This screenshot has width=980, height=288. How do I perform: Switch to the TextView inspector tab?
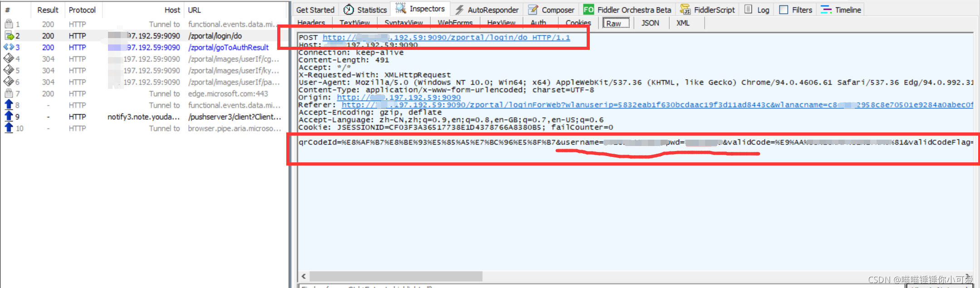click(355, 23)
